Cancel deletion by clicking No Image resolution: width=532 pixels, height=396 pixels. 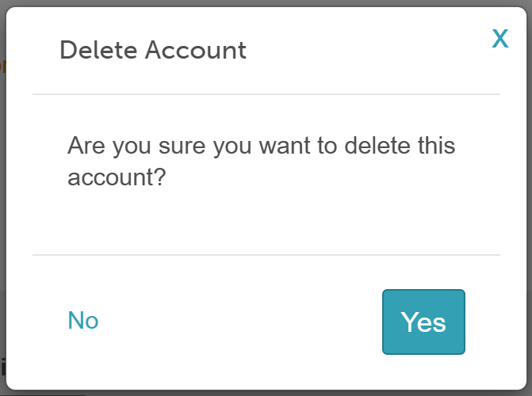point(83,321)
